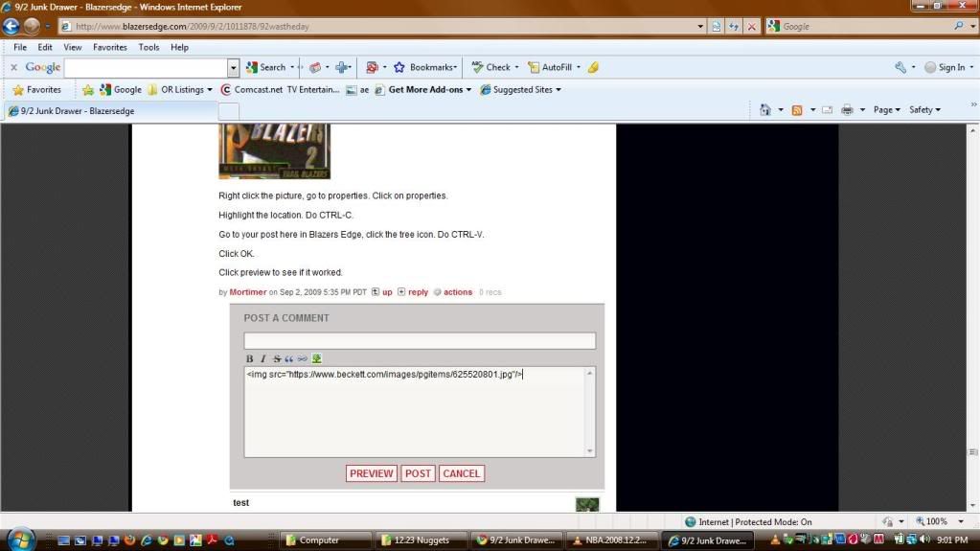This screenshot has width=980, height=551.
Task: Click the volume speaker icon in system tray
Action: point(925,540)
